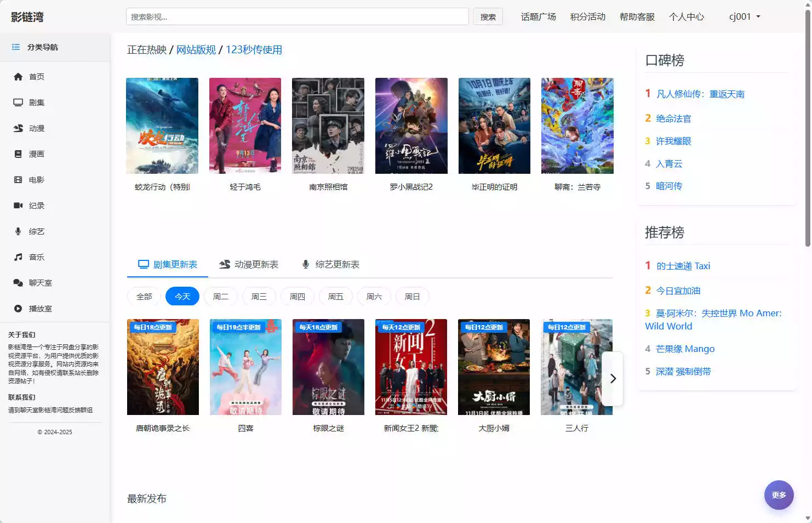The width and height of the screenshot is (812, 523).
Task: Open the 棕眼之谜 series poster
Action: (x=328, y=367)
